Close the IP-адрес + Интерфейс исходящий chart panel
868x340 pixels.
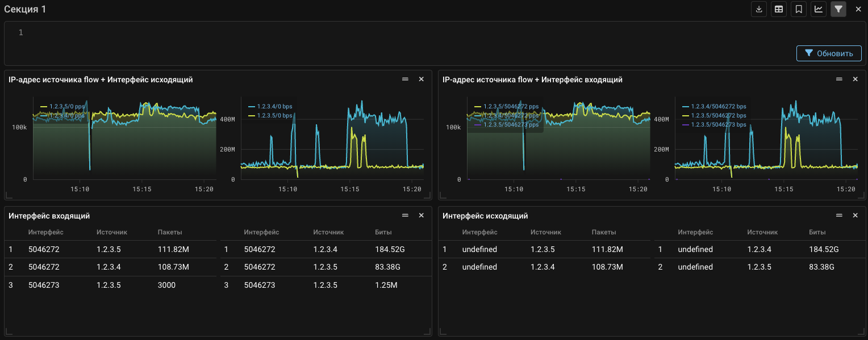pos(422,79)
